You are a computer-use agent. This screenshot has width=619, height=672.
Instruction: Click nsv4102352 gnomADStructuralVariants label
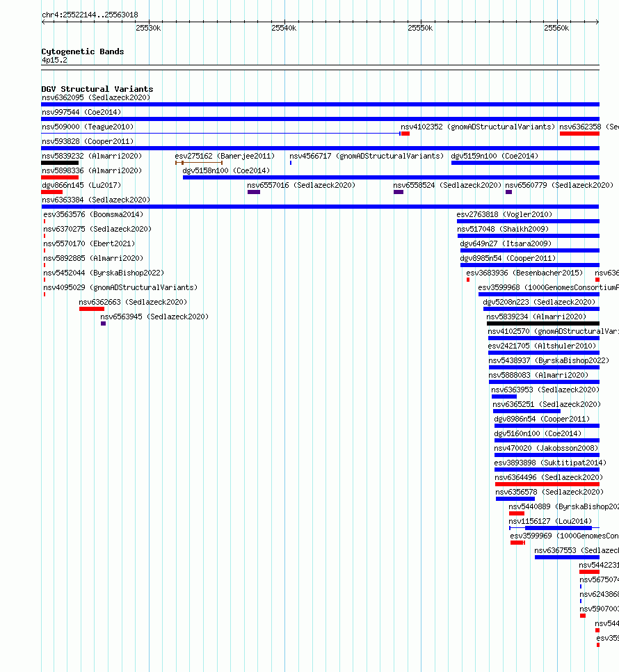pyautogui.click(x=478, y=127)
